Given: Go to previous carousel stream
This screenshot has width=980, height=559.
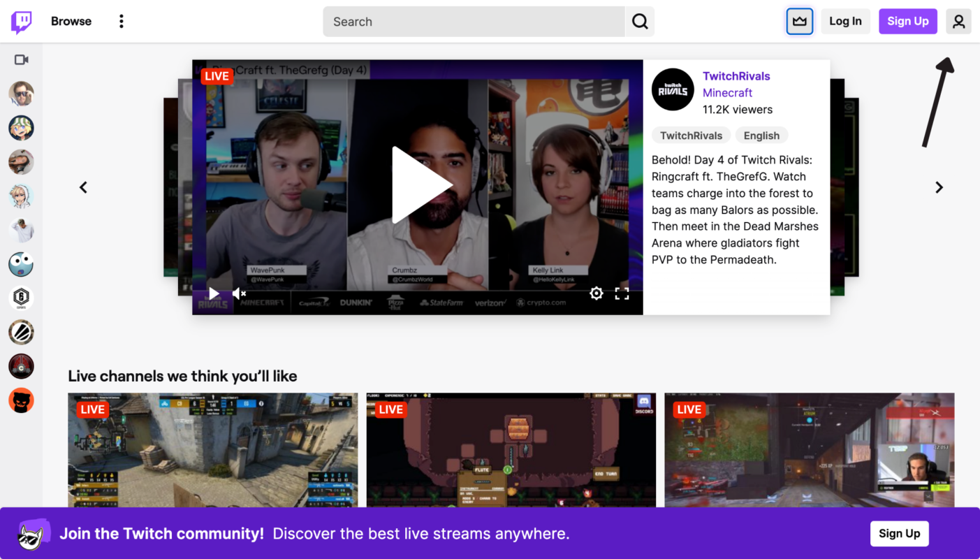Looking at the screenshot, I should point(83,187).
